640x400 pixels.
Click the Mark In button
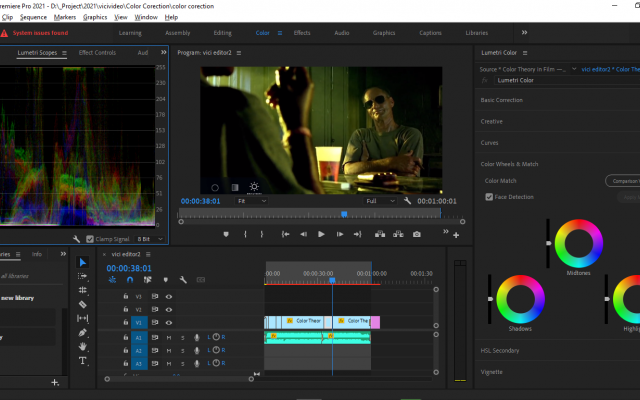click(x=245, y=234)
